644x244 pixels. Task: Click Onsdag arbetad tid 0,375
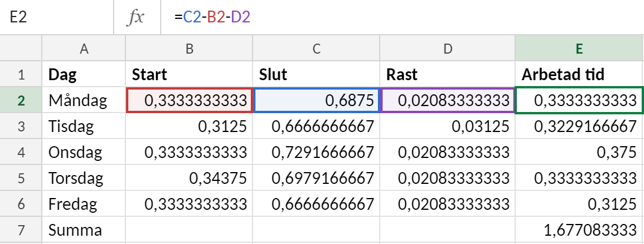(579, 152)
